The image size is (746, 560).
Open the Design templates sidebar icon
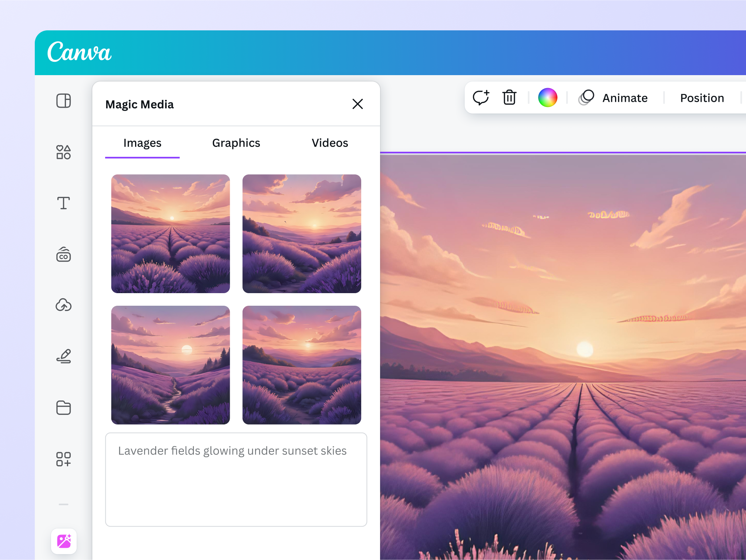point(63,101)
